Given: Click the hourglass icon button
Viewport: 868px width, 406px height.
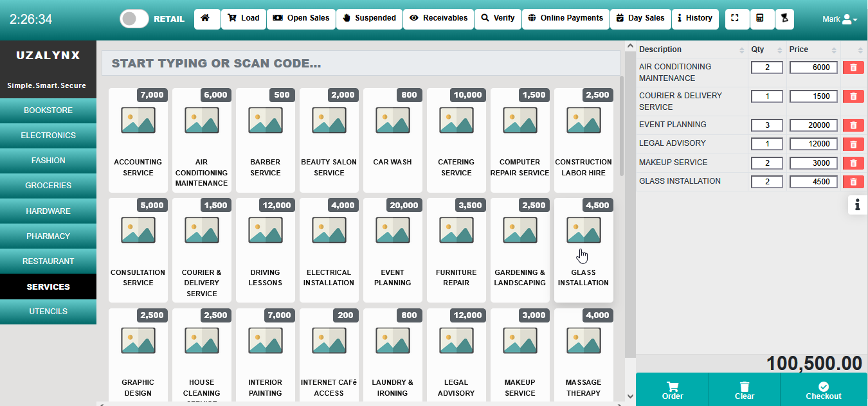Looking at the screenshot, I should (784, 19).
